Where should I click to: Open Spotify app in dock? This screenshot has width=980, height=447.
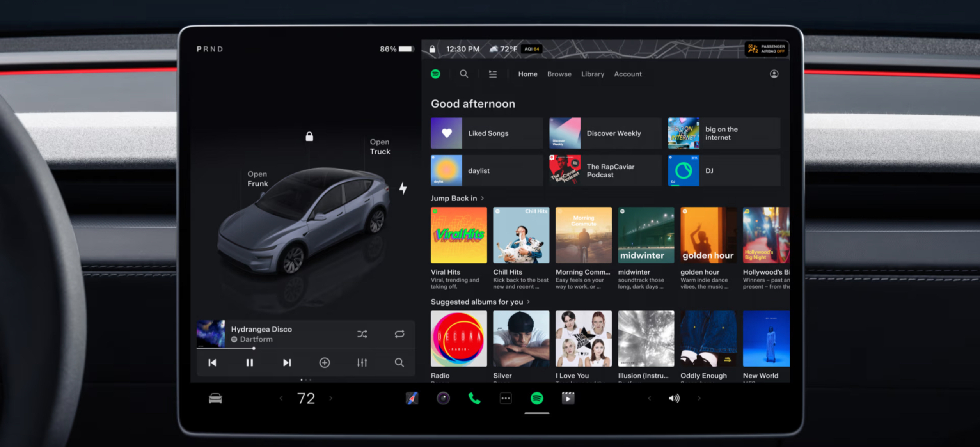coord(537,398)
